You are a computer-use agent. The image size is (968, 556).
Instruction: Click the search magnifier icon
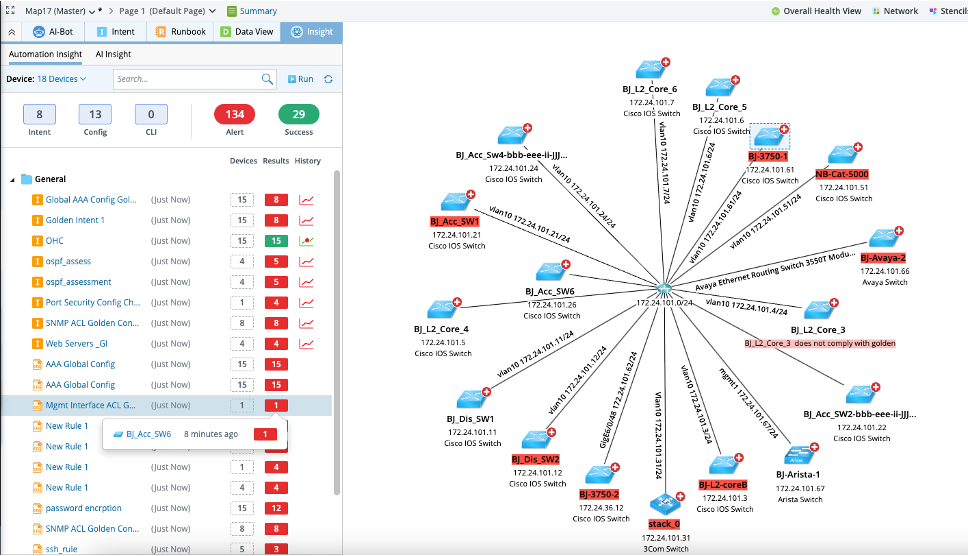pos(267,79)
